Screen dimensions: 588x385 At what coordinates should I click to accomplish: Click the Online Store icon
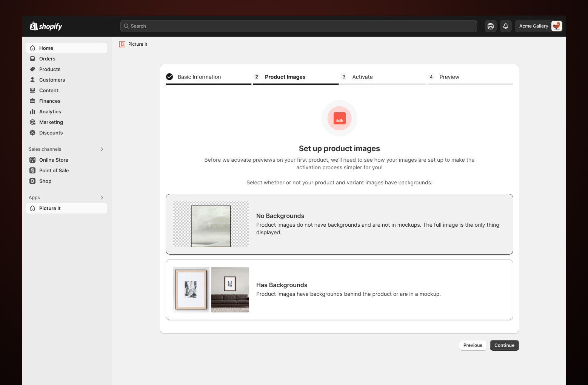point(32,160)
